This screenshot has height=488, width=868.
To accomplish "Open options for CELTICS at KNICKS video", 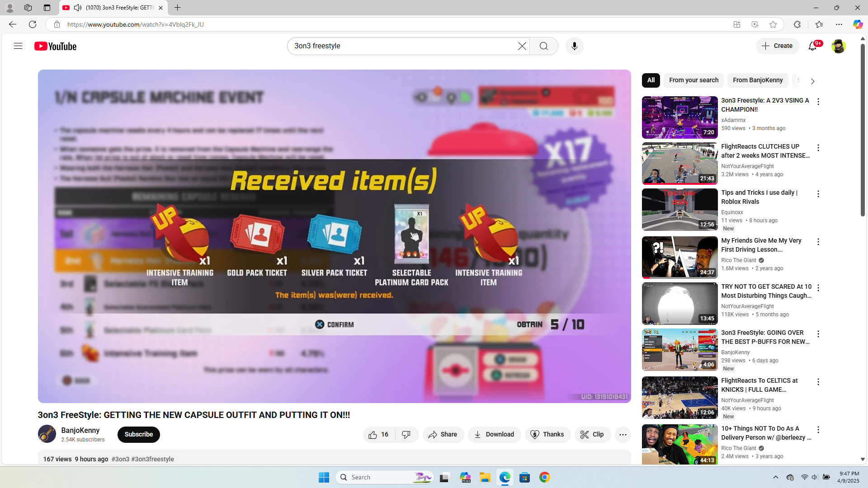I will pos(818,382).
